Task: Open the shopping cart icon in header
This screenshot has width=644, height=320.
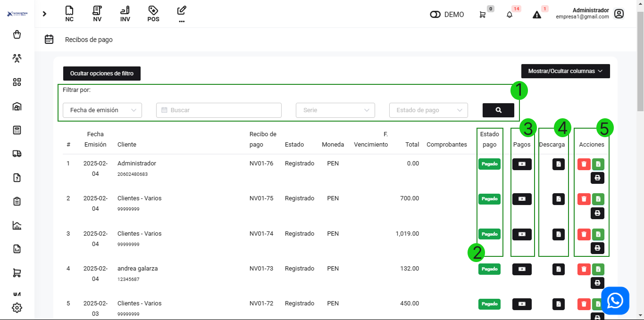Action: (482, 15)
